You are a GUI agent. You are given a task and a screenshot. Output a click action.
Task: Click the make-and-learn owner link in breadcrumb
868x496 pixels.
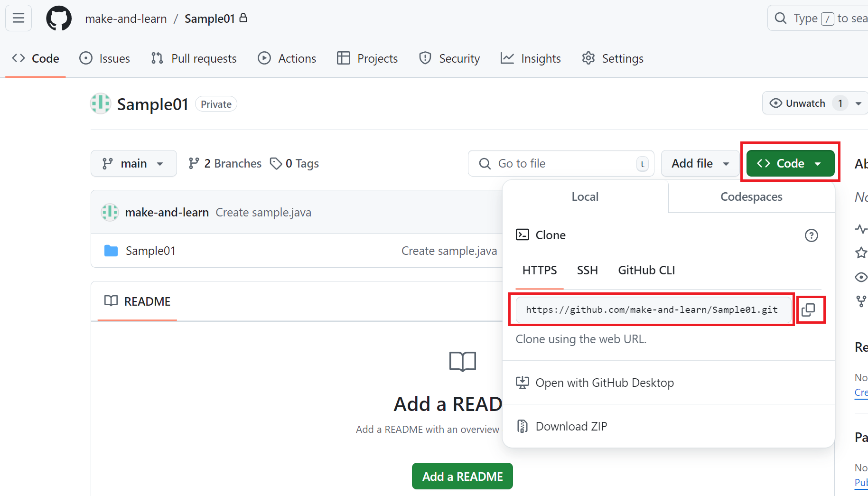(x=126, y=19)
